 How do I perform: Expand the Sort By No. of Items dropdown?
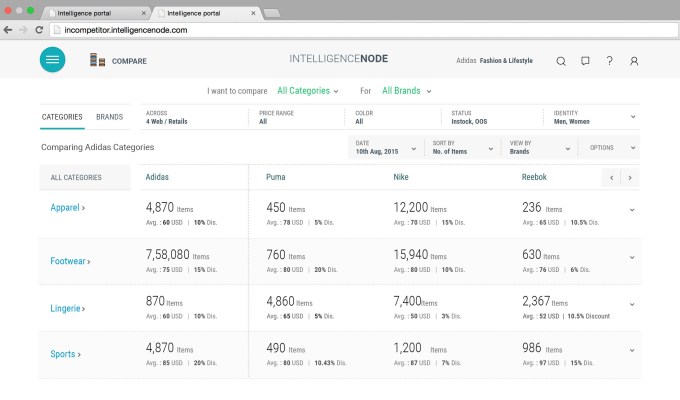(462, 147)
